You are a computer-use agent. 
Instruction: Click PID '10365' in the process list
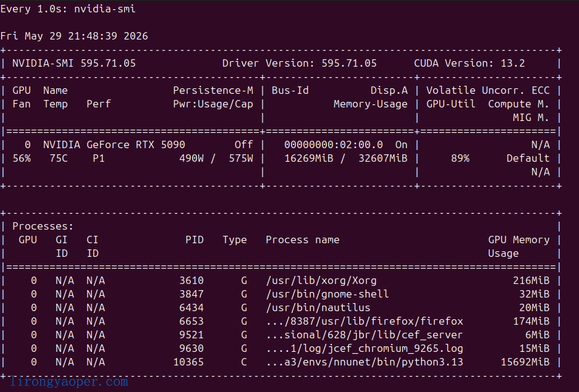(x=188, y=362)
